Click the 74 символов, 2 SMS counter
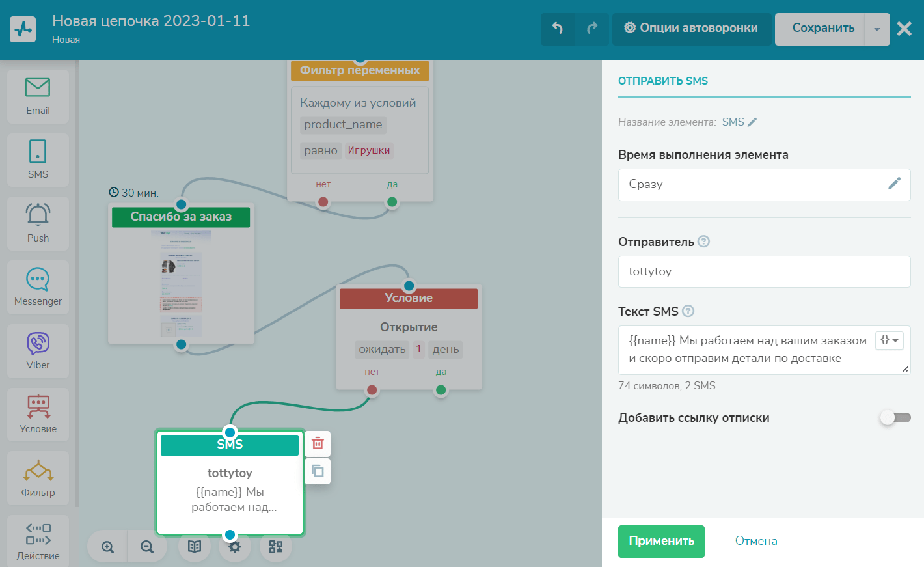The image size is (924, 567). (x=667, y=386)
